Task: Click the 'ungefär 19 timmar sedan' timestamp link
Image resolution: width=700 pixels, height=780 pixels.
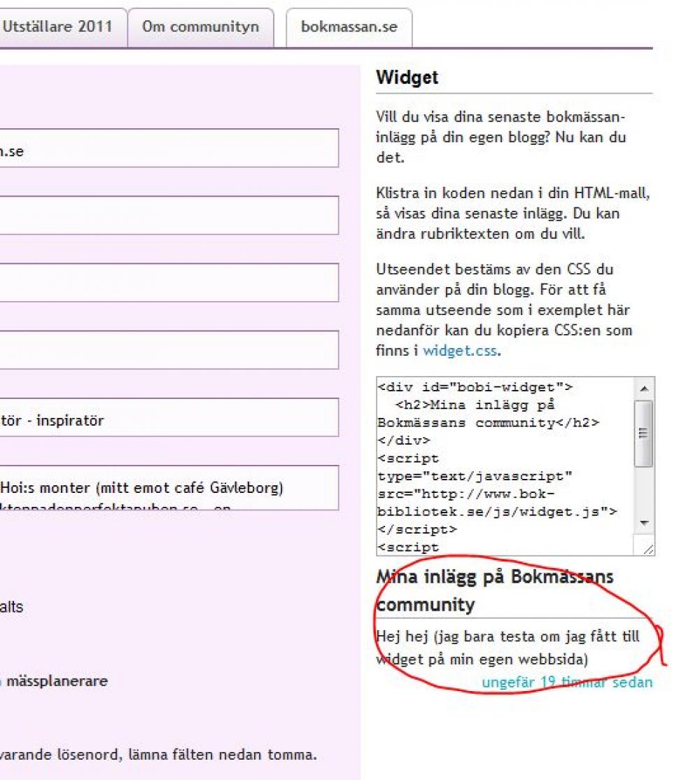Action: [567, 682]
